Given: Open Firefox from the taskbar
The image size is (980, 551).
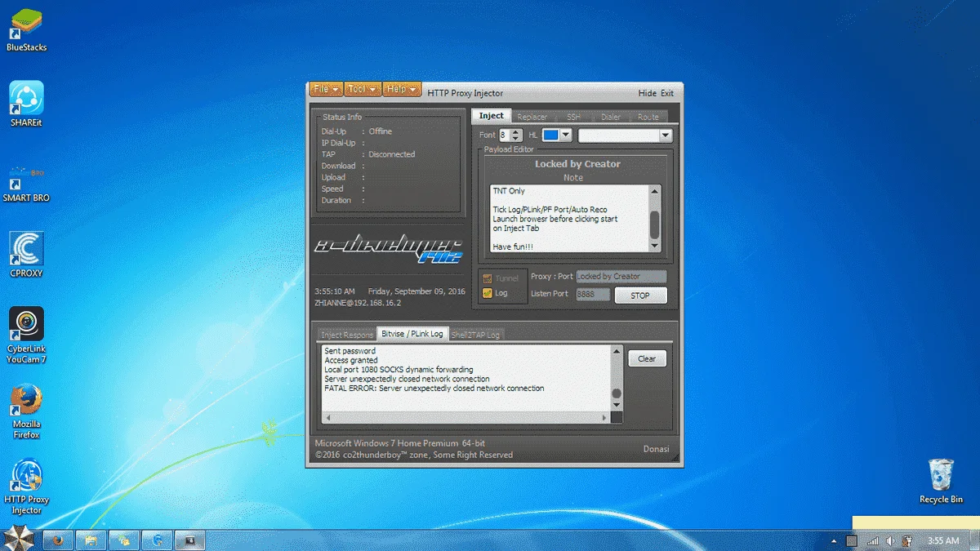Looking at the screenshot, I should click(58, 540).
